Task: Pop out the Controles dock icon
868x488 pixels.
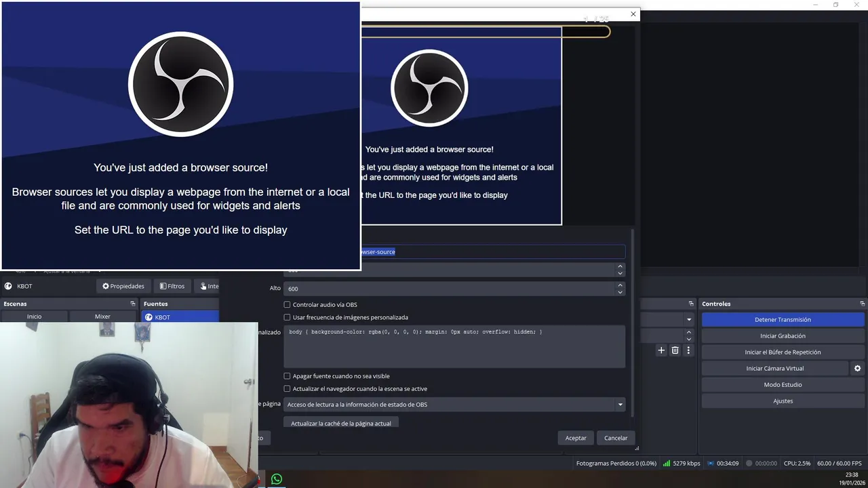Action: (x=862, y=304)
